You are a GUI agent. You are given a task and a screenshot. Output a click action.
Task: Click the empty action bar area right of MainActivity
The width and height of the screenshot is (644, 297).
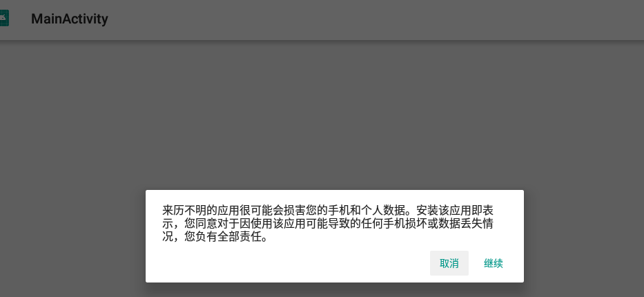370,20
